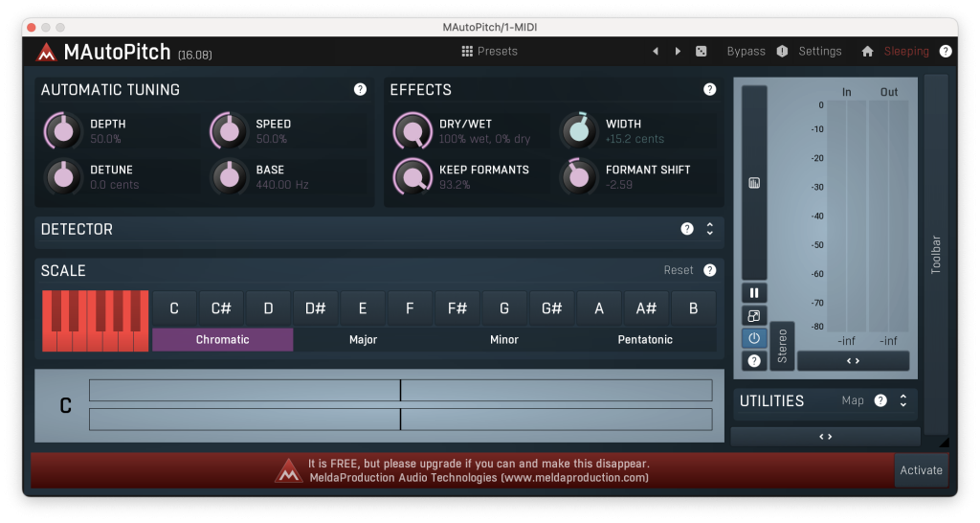Expand the Detector section
Viewport: 980px width, 523px height.
tap(710, 229)
